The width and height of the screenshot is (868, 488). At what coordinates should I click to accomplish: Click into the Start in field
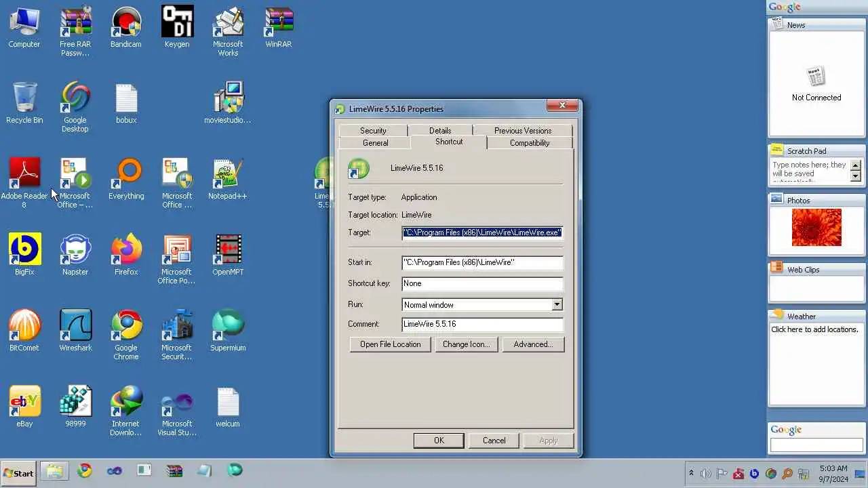(x=482, y=262)
